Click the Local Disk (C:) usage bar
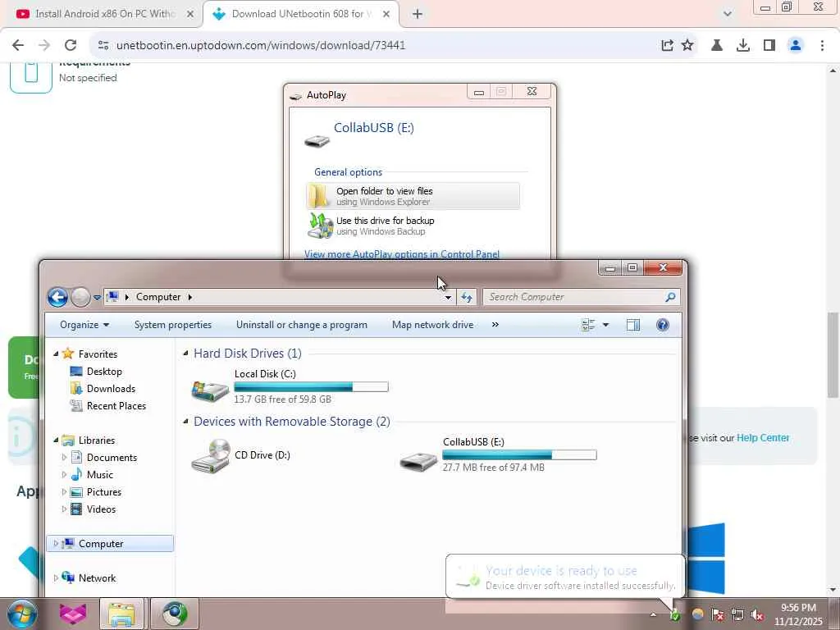 (x=311, y=387)
